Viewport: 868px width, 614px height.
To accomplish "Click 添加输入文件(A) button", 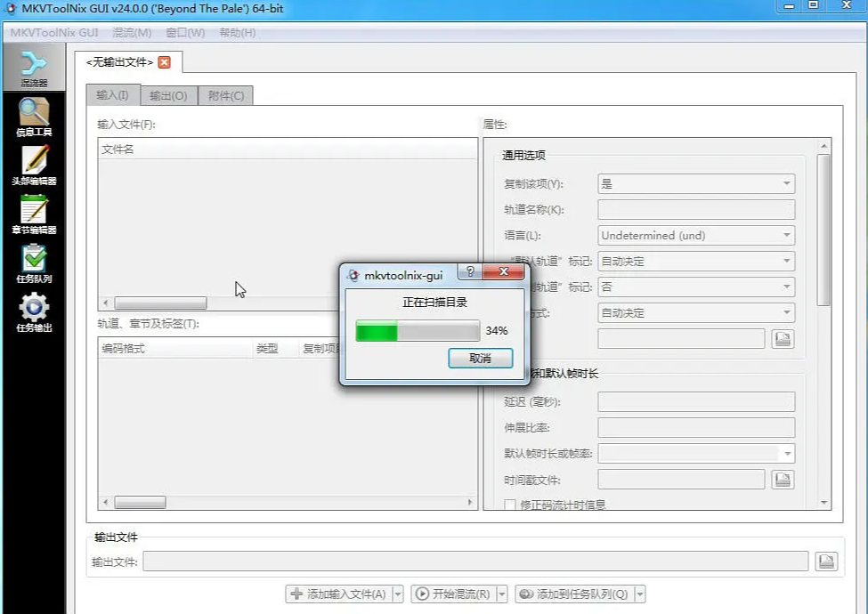I will (x=339, y=594).
